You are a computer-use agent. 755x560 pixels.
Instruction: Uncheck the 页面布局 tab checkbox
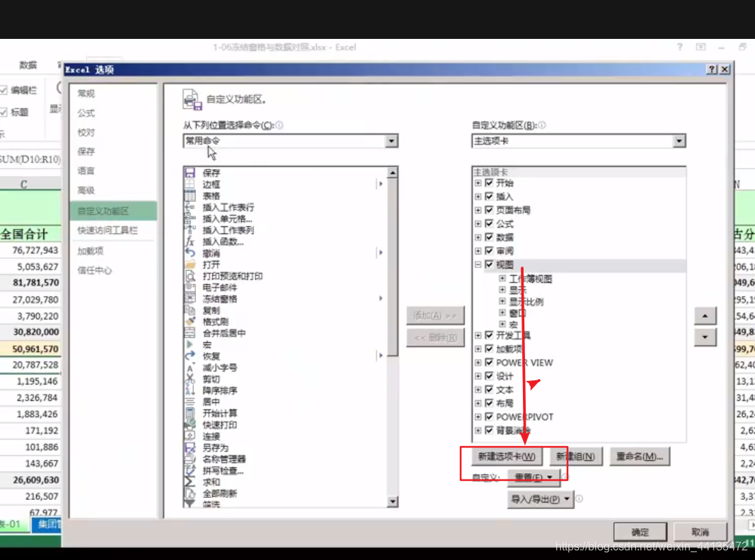[x=489, y=210]
